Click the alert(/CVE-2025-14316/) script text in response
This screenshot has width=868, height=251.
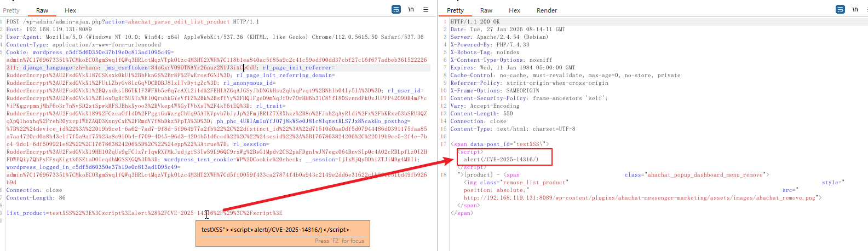click(501, 160)
